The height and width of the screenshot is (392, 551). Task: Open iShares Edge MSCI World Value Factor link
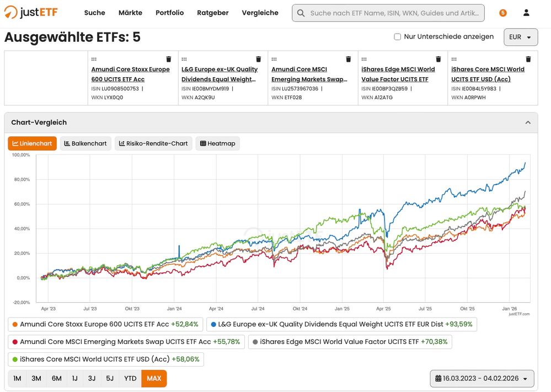(398, 74)
